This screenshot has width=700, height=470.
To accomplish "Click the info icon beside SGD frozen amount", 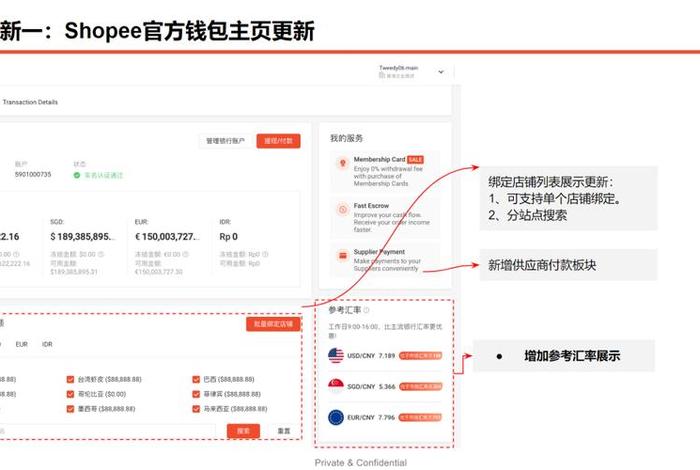I will pos(100,254).
